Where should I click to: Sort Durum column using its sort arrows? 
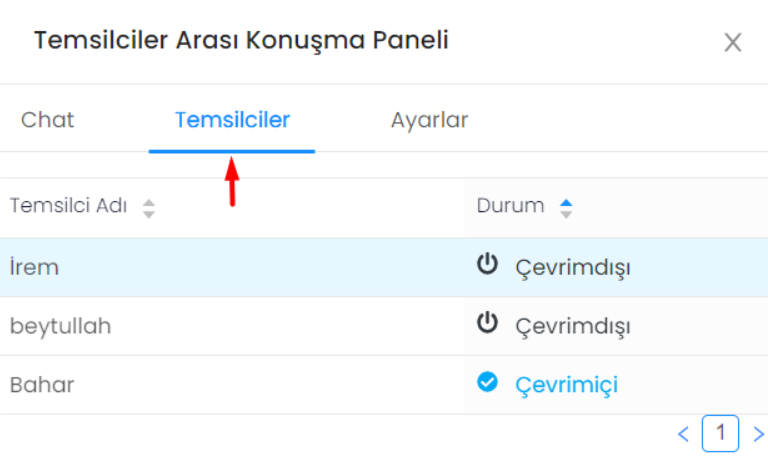(566, 209)
